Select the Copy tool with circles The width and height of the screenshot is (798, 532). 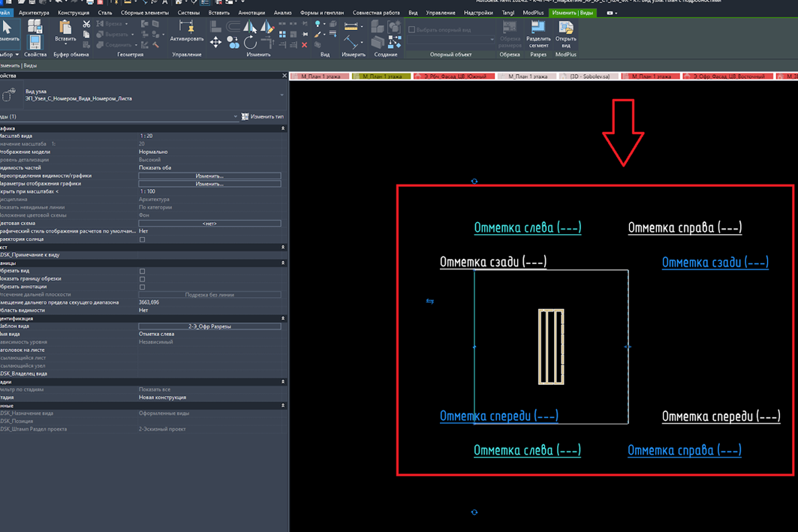233,42
